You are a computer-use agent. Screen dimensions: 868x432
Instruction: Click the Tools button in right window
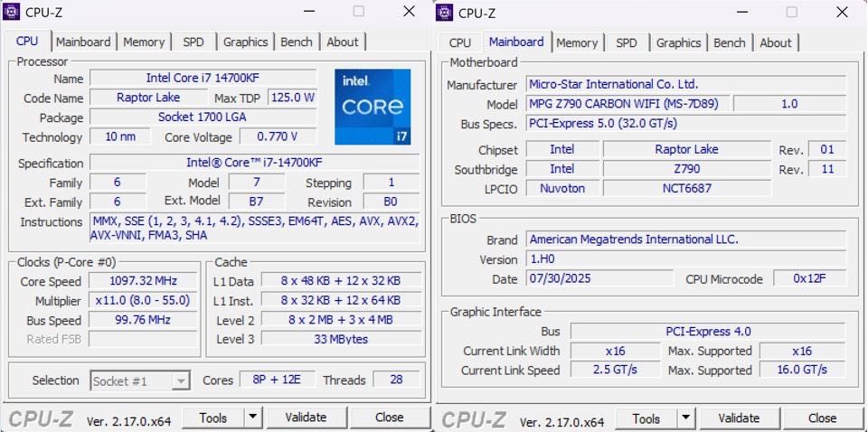tap(646, 419)
